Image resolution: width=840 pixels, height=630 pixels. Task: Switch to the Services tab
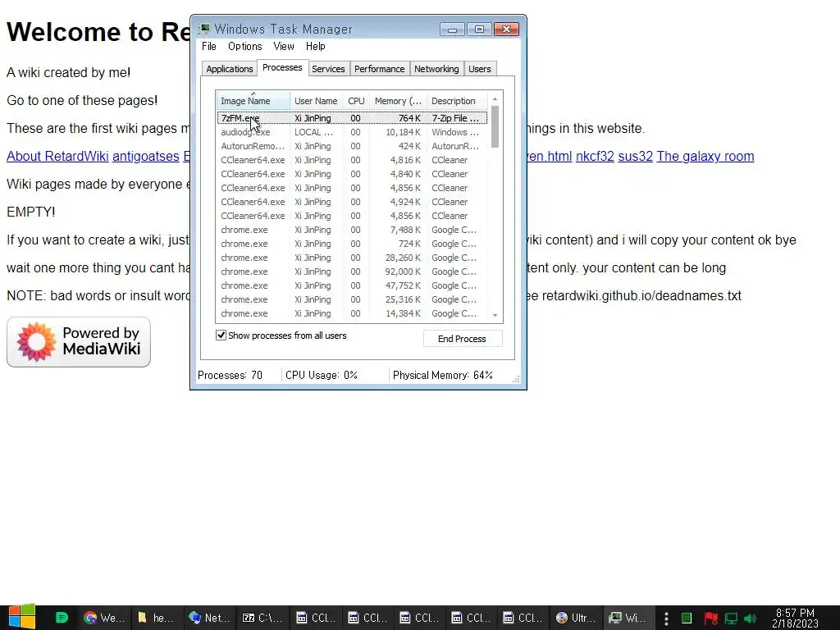[x=328, y=69]
